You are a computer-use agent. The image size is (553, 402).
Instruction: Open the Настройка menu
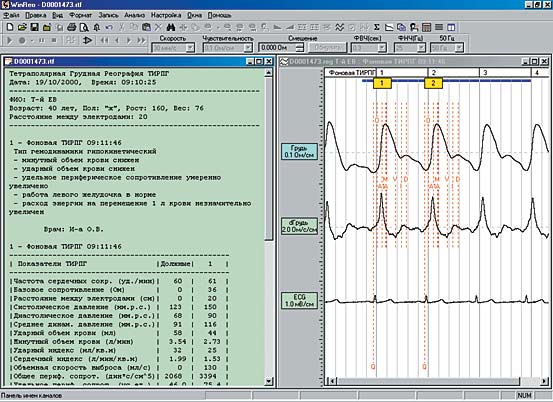tap(166, 15)
